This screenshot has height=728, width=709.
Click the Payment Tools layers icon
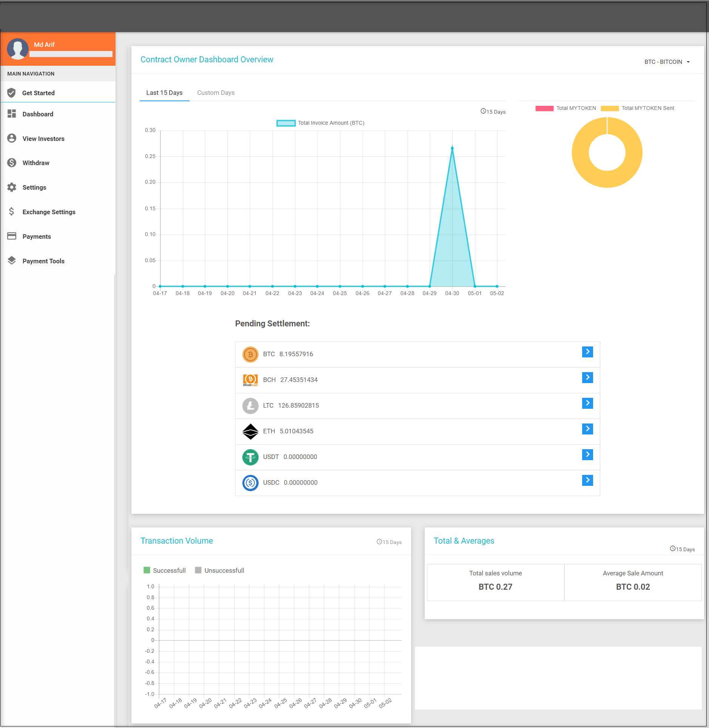coord(12,261)
